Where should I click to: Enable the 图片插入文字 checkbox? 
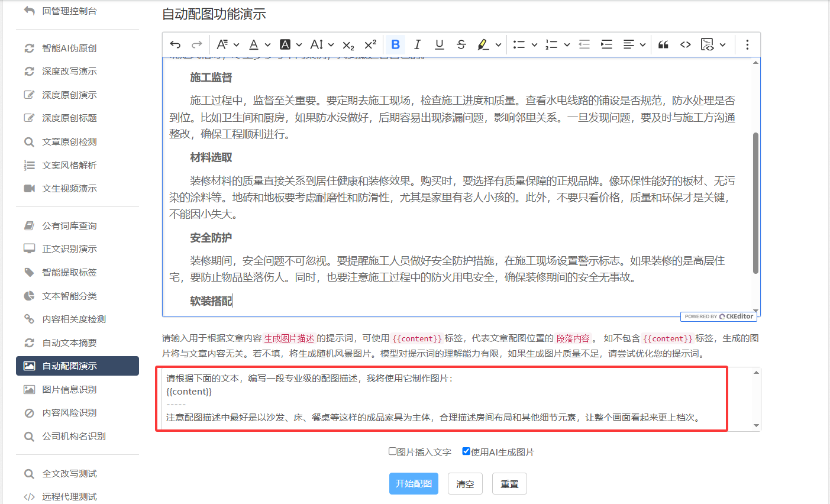(x=392, y=451)
